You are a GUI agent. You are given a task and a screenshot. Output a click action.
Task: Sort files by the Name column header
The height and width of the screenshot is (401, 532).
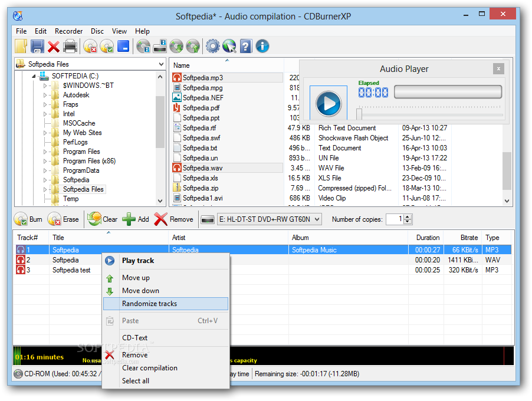tap(226, 65)
